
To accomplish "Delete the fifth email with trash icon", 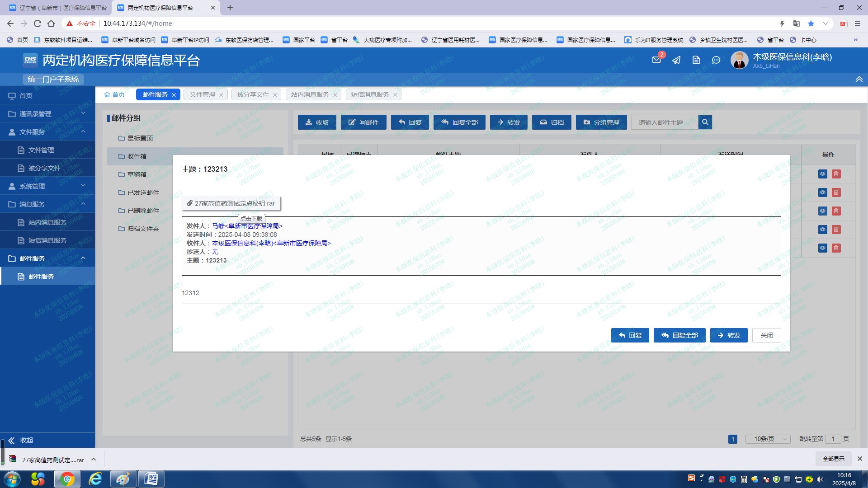I will pyautogui.click(x=836, y=248).
